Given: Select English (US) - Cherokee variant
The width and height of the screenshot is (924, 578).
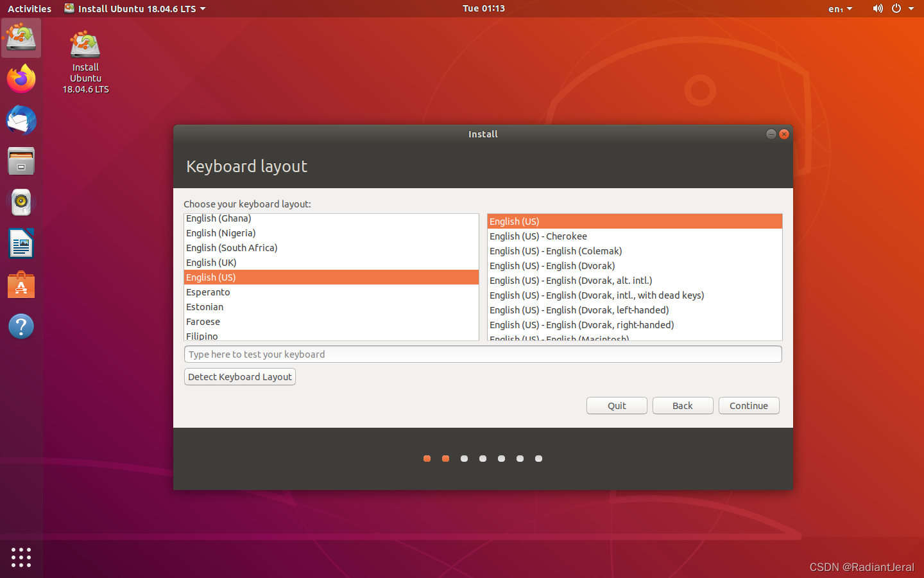Looking at the screenshot, I should click(x=635, y=236).
